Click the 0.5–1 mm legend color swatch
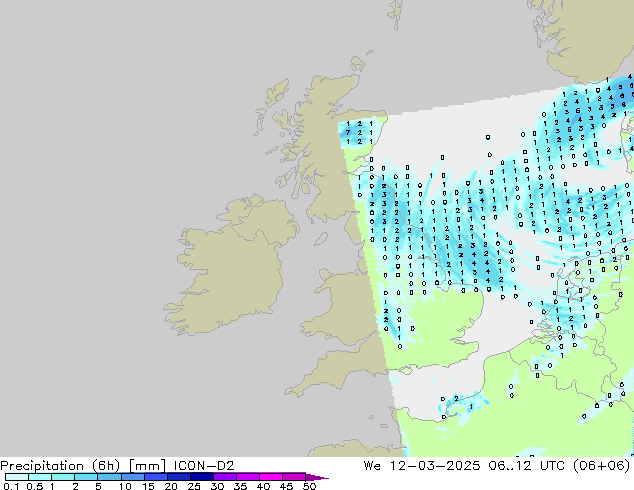This screenshot has height=490, width=634. point(40,477)
